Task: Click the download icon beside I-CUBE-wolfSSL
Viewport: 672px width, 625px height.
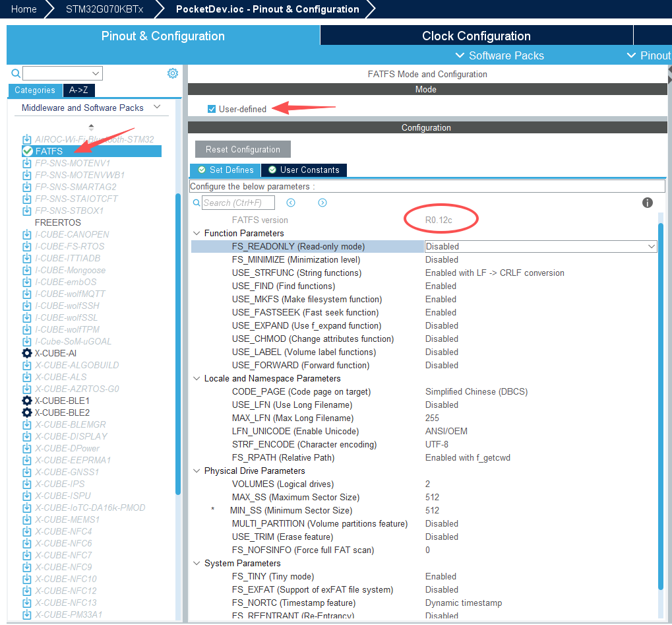Action: [x=27, y=318]
